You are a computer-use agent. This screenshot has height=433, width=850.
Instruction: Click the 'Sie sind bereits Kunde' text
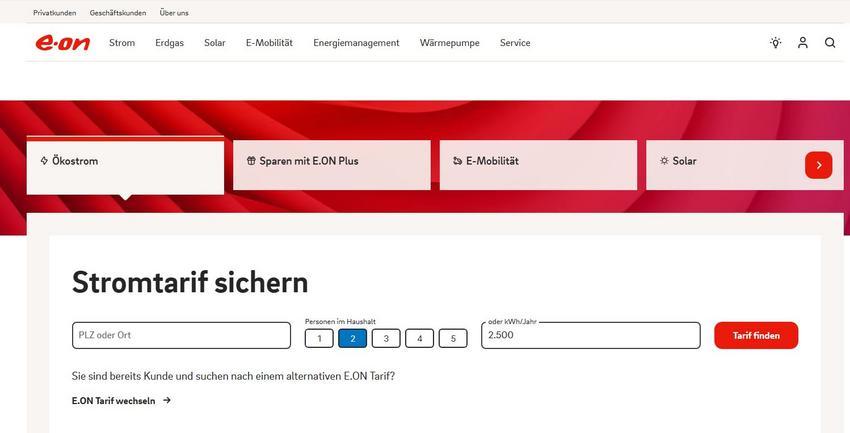[233, 376]
